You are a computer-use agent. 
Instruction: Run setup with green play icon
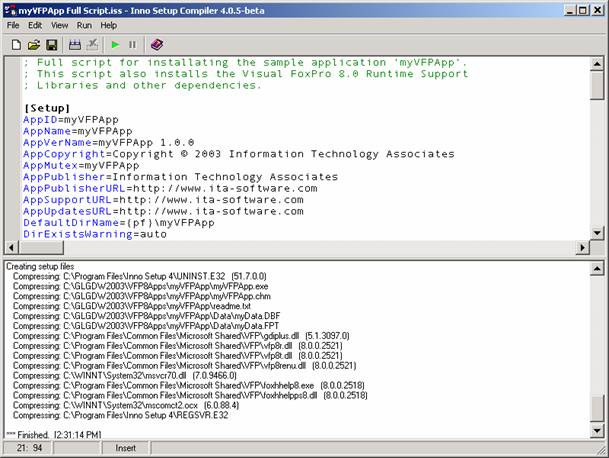(115, 45)
